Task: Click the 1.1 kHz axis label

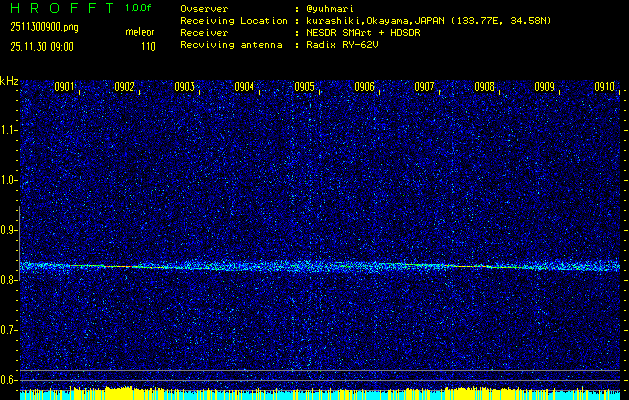Action: coord(8,130)
